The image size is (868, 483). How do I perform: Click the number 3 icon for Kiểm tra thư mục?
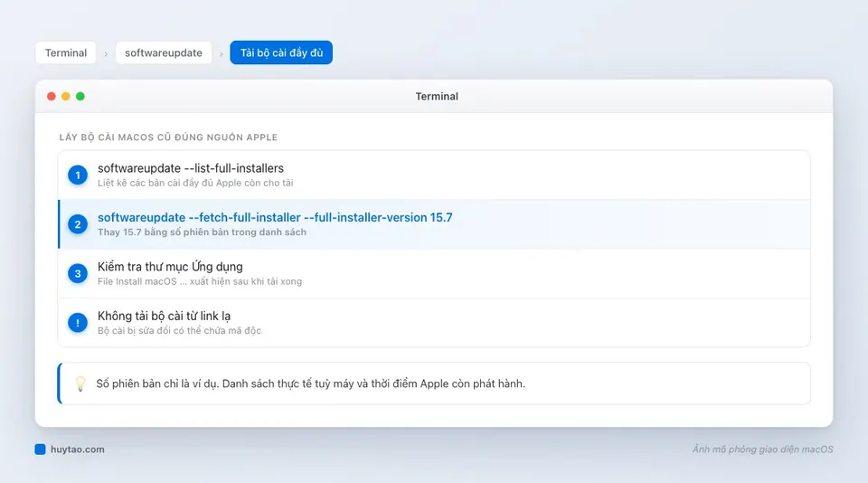point(78,274)
